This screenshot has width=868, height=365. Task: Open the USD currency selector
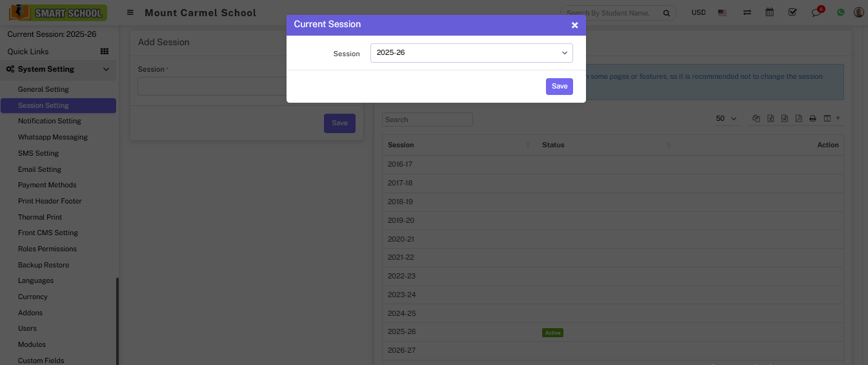(x=698, y=12)
